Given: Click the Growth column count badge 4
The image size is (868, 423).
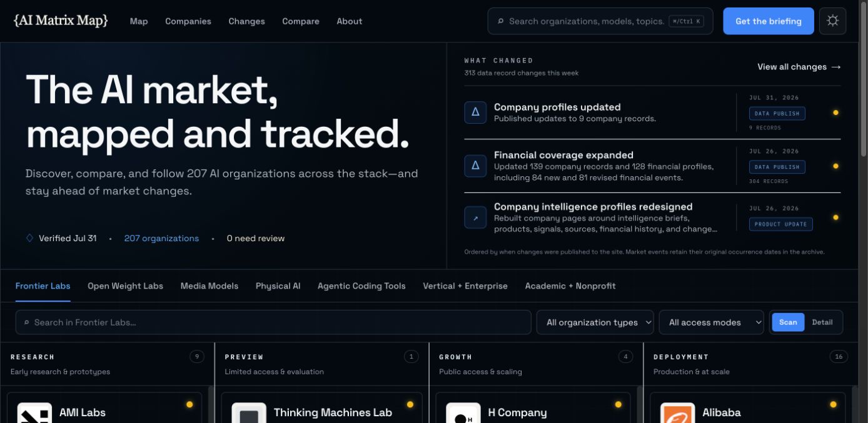Looking at the screenshot, I should click(626, 357).
